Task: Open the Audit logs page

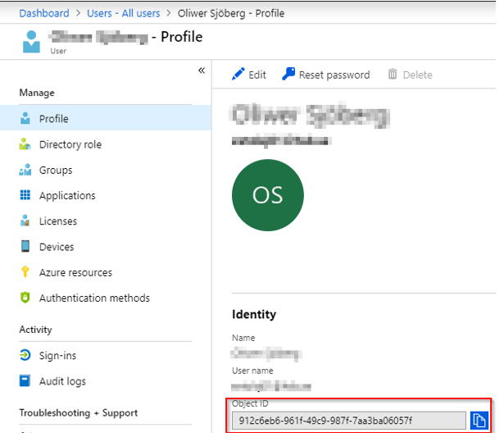Action: point(61,381)
